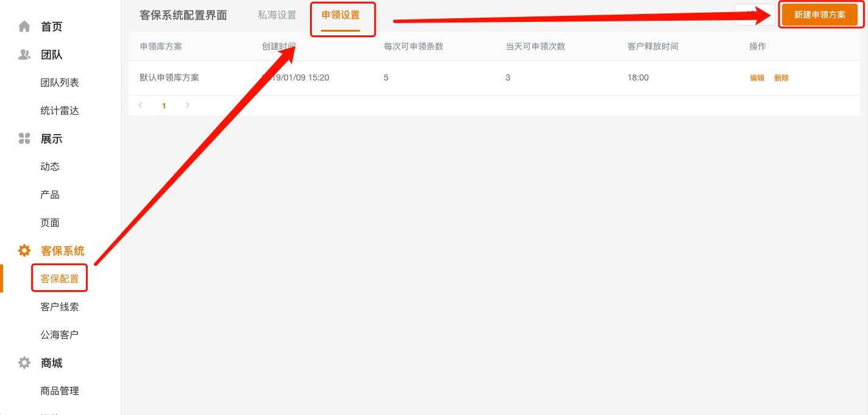
Task: Switch to the 申领设置 tab
Action: (340, 15)
